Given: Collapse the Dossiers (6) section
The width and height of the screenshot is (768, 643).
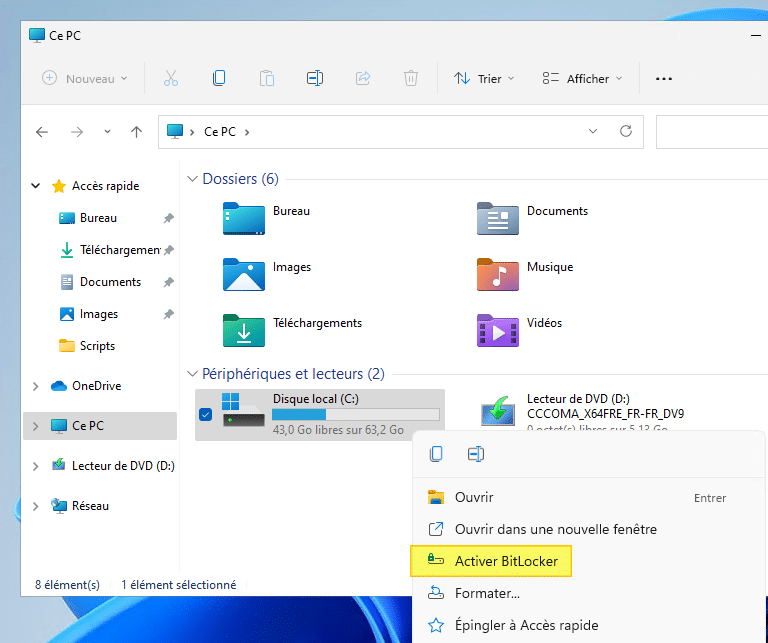Looking at the screenshot, I should click(193, 179).
